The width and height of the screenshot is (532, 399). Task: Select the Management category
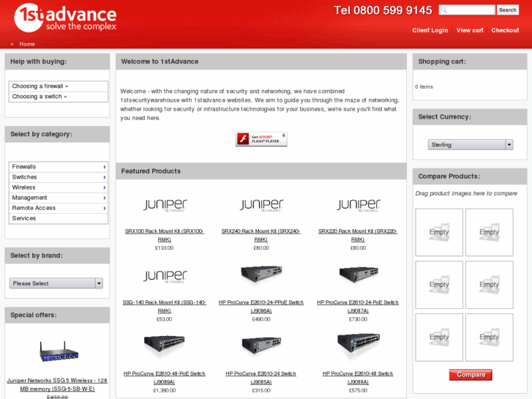59,198
